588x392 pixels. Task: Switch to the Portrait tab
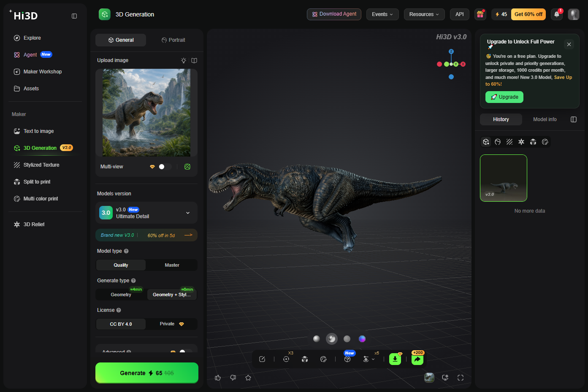click(x=173, y=40)
